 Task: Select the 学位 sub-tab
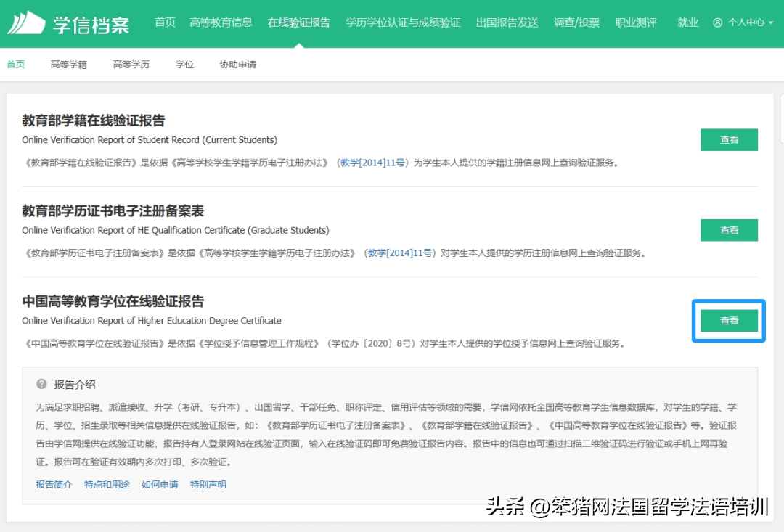pyautogui.click(x=184, y=65)
